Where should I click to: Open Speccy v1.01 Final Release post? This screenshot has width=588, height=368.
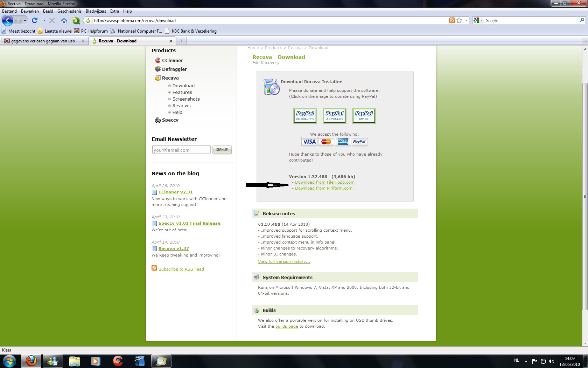pos(189,223)
